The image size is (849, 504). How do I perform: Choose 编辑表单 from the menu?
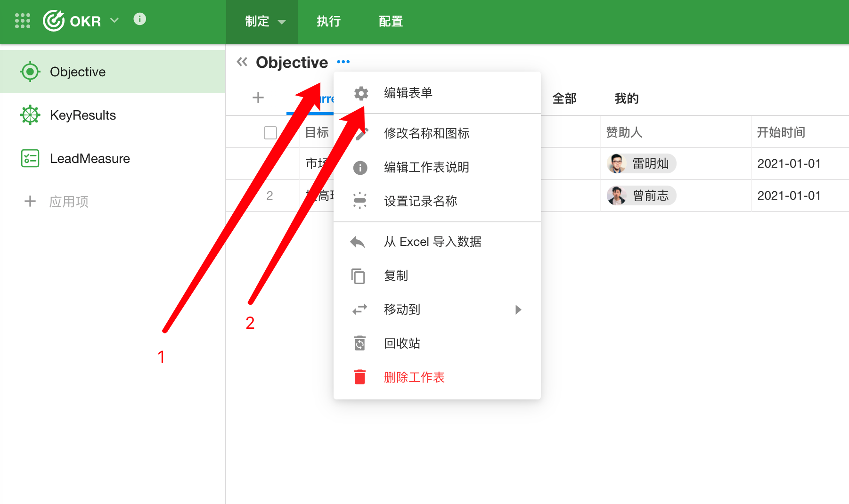coord(437,93)
